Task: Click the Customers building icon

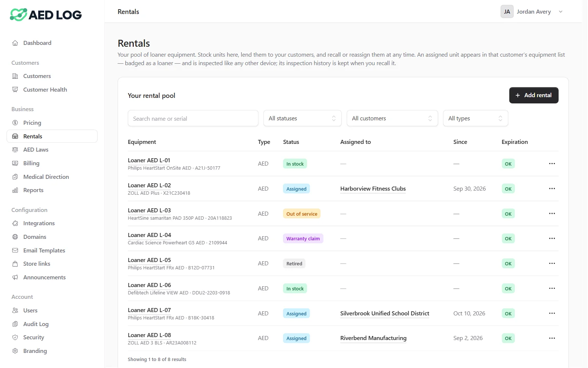Action: (x=15, y=76)
